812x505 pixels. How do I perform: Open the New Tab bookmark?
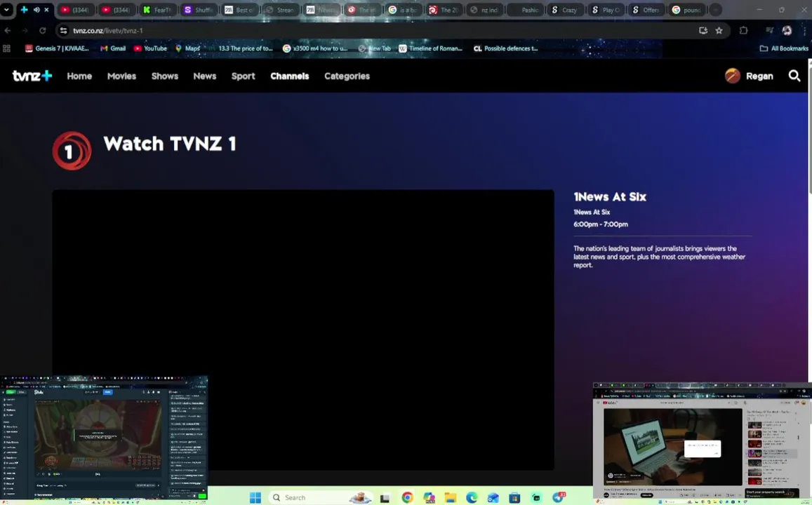(374, 48)
